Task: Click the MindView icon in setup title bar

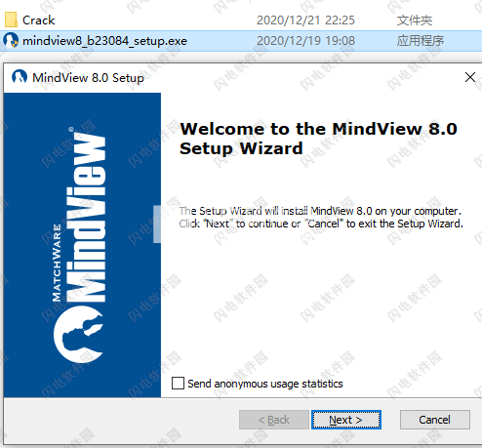Action: [20, 77]
